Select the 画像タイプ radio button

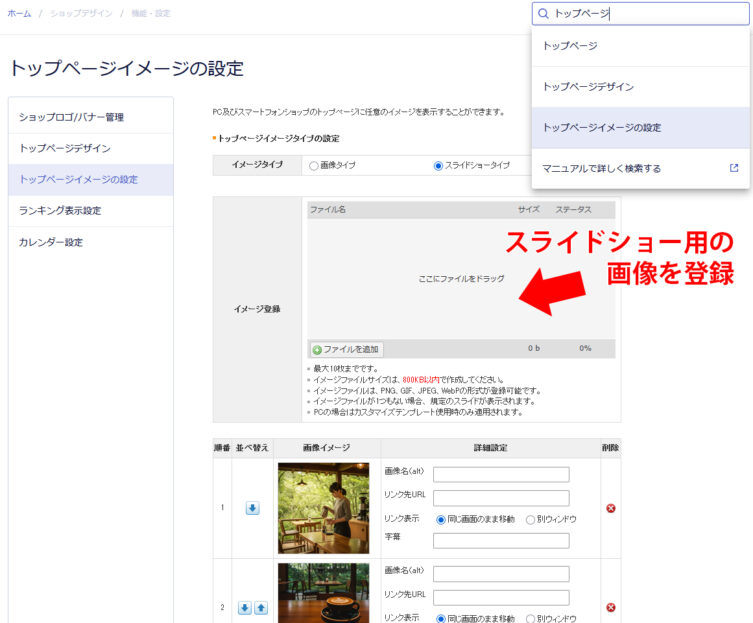[314, 166]
